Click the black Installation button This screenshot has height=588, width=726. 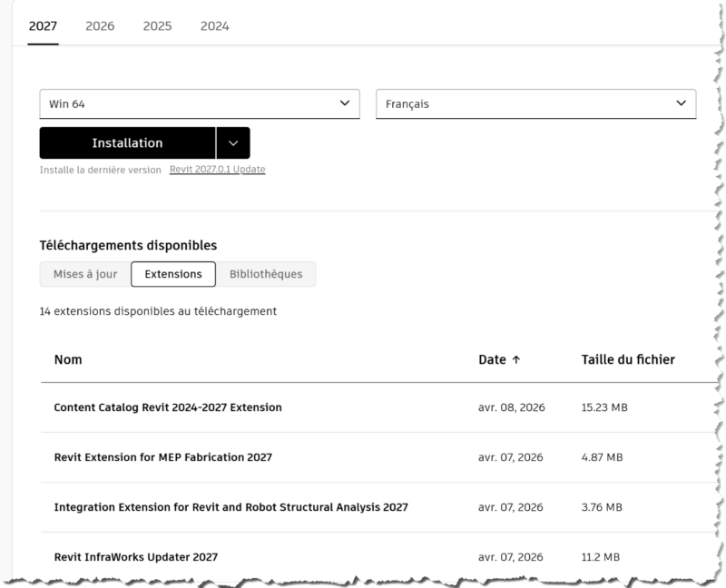[127, 143]
